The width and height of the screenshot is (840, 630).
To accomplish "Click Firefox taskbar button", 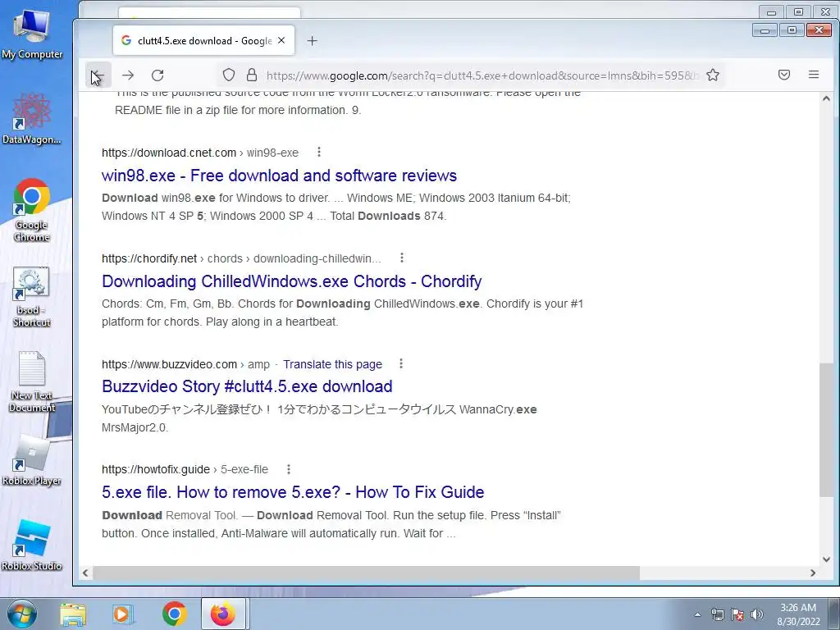I will click(x=223, y=614).
